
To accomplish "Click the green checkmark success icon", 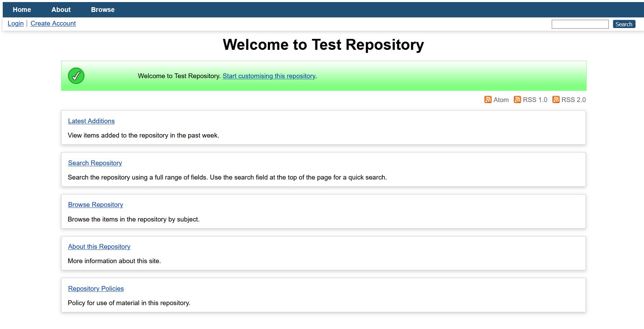I will [76, 76].
